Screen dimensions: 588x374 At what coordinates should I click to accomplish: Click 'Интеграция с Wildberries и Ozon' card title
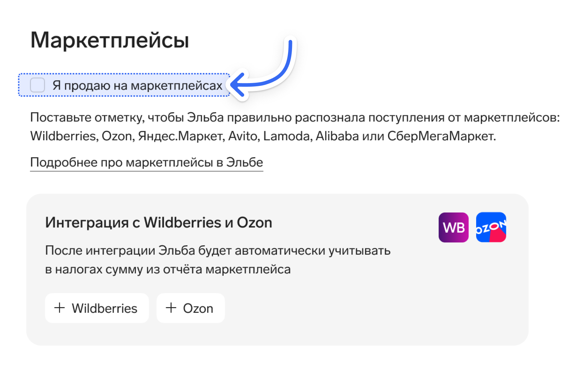click(159, 223)
